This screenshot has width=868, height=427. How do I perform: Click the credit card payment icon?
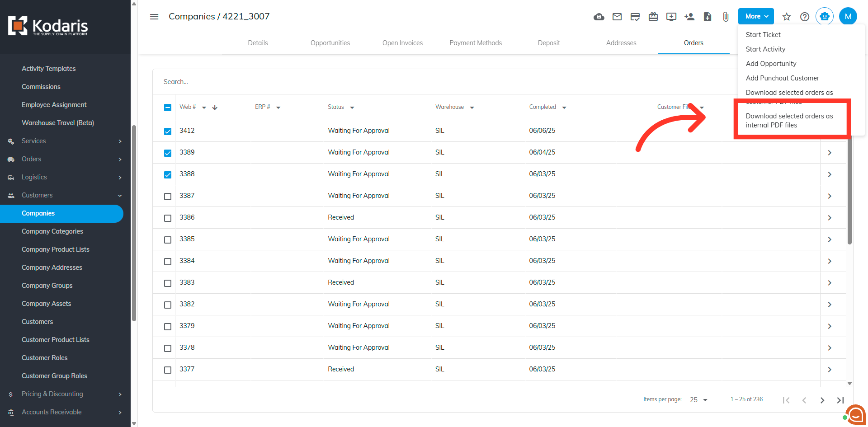(x=635, y=17)
